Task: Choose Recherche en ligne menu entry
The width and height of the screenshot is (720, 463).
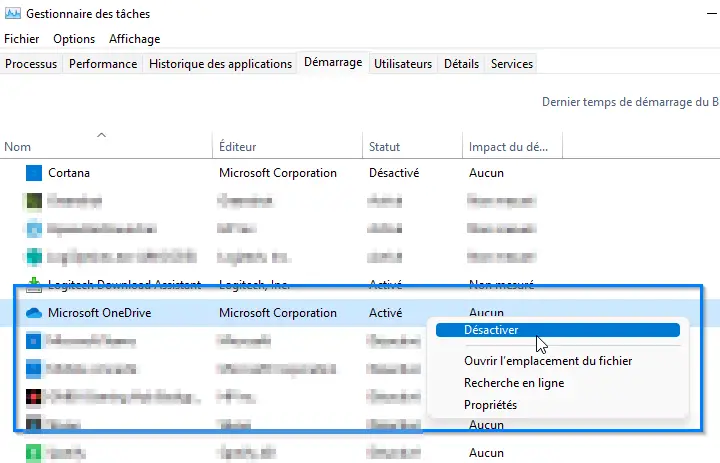Action: coord(514,383)
